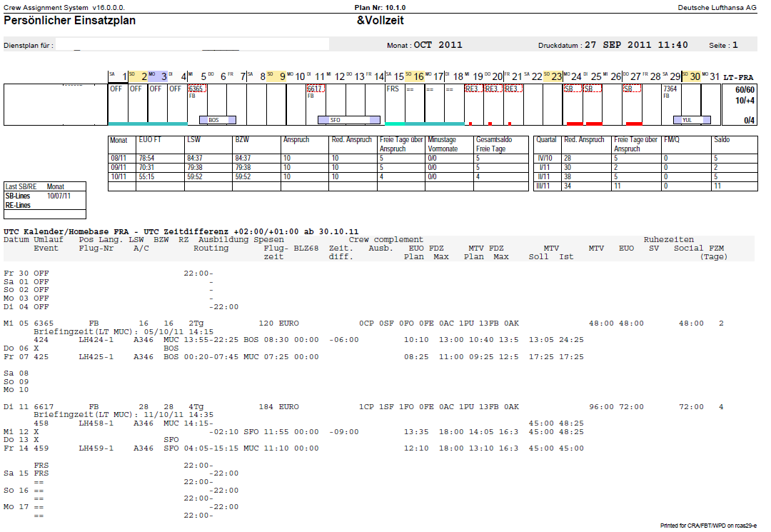
Task: Click the LH424-1 flight number entry
Action: click(x=96, y=340)
